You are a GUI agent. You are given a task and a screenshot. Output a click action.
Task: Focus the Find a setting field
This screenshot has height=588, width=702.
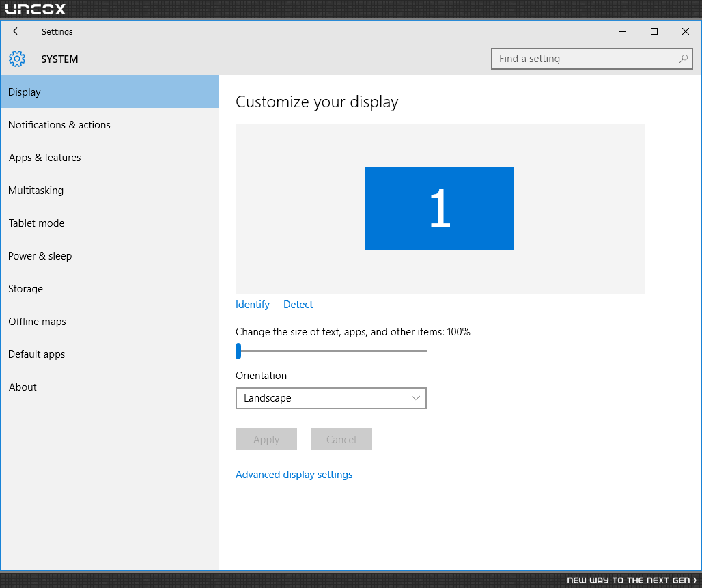tap(591, 59)
